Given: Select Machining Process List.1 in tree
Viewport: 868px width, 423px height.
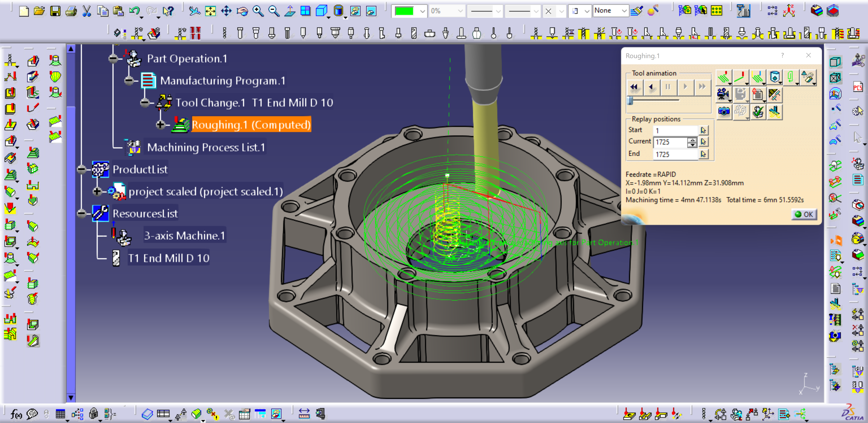Looking at the screenshot, I should [206, 147].
